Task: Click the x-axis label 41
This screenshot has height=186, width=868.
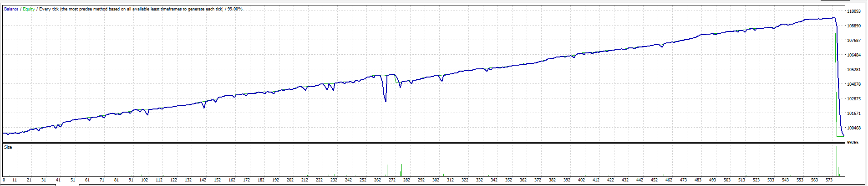Action: click(58, 180)
